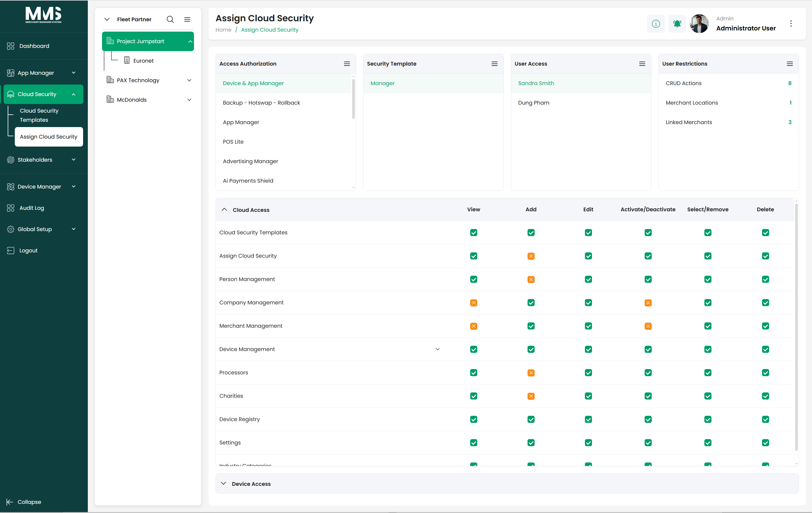Expand the Device Manager sidebar chevron
Image resolution: width=812 pixels, height=513 pixels.
(x=74, y=187)
